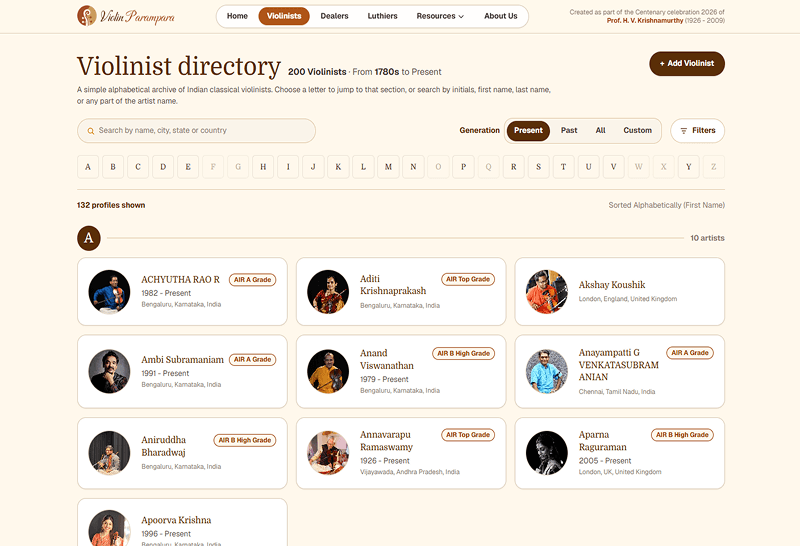800x546 pixels.
Task: Jump to letter M section
Action: click(x=388, y=167)
